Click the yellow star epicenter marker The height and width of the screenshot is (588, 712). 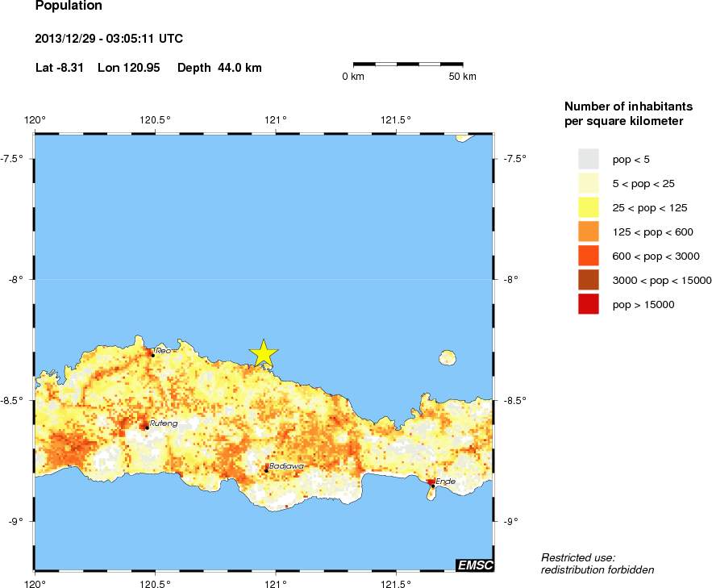click(x=264, y=353)
